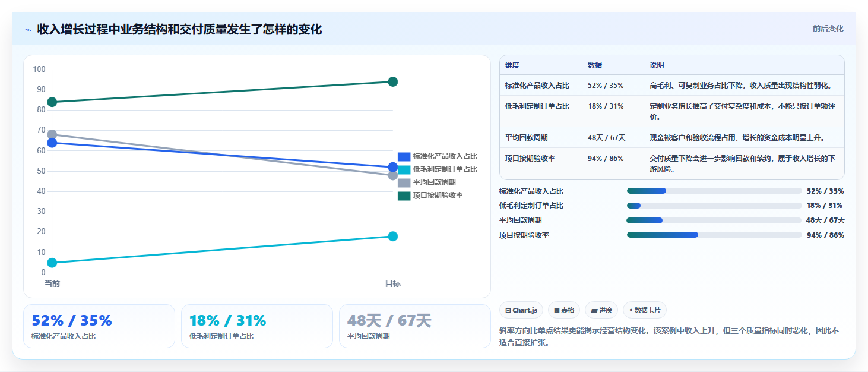Click the 低毛利定制订单占比 progress bar
868x372 pixels.
tap(714, 206)
